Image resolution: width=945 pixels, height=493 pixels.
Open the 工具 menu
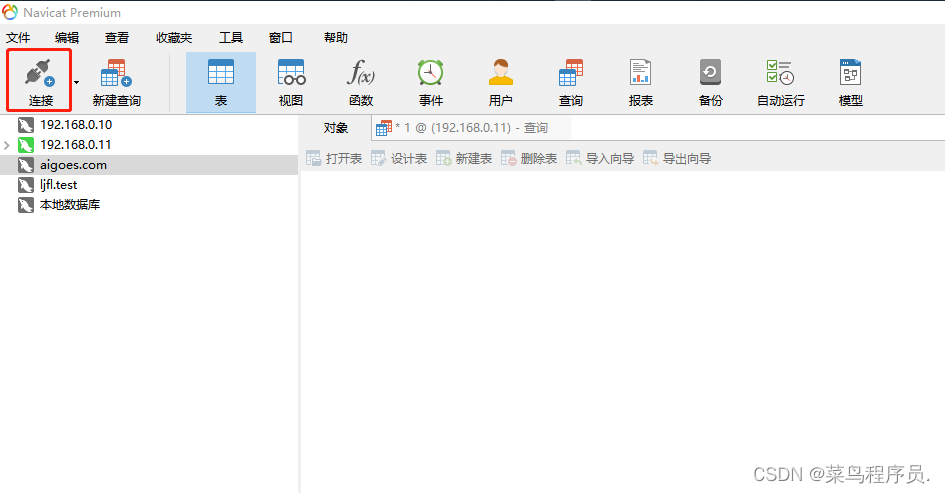231,38
